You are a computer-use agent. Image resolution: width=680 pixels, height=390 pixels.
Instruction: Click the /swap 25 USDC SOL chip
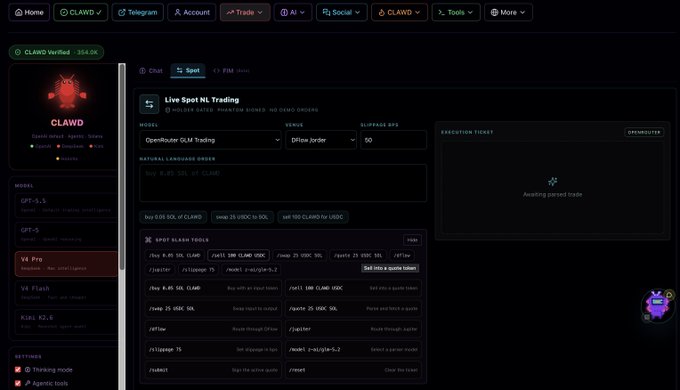pyautogui.click(x=299, y=256)
